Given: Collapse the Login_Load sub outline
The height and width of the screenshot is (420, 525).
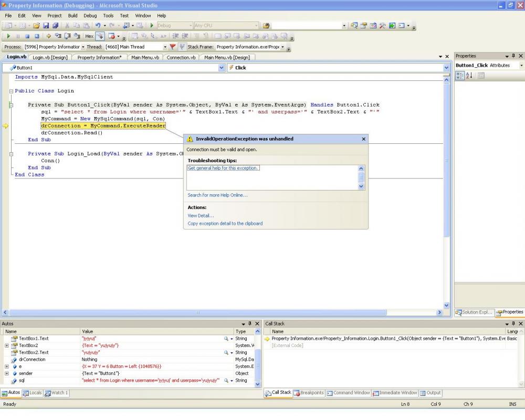Looking at the screenshot, I should [x=11, y=154].
